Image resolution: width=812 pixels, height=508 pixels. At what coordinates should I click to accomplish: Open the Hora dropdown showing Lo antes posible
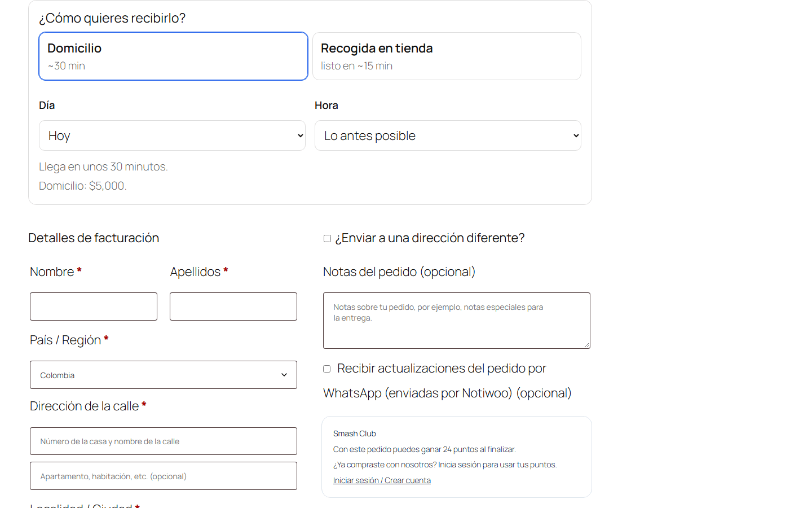(448, 135)
